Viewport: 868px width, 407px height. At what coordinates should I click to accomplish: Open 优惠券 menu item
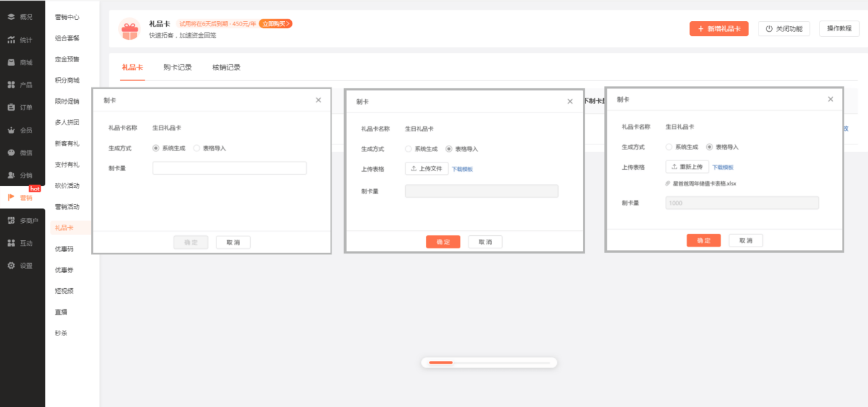64,270
